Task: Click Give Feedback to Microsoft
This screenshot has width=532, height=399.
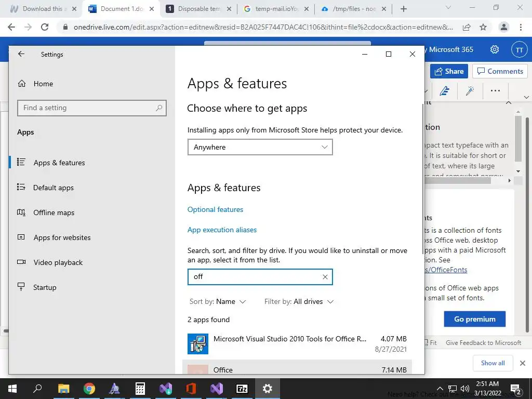Action: [x=483, y=343]
